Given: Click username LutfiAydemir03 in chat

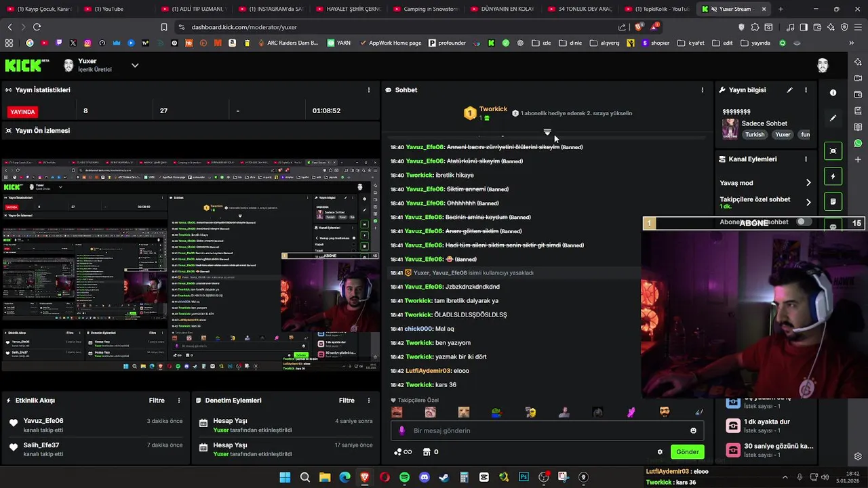Looking at the screenshot, I should coord(428,371).
